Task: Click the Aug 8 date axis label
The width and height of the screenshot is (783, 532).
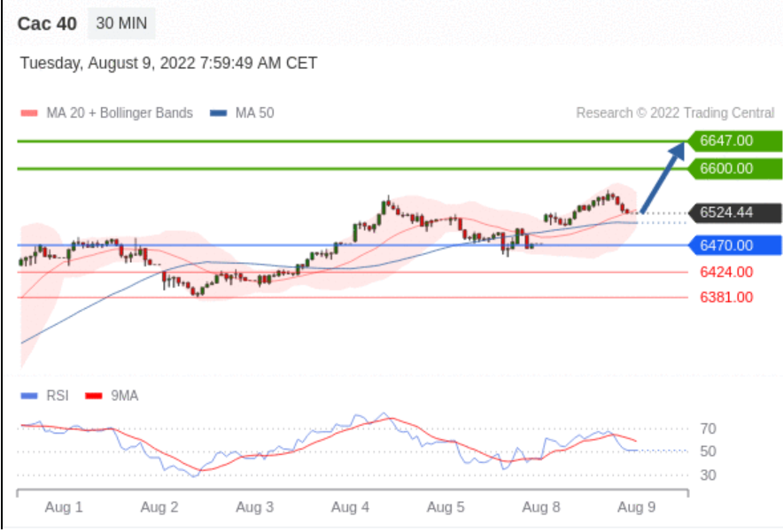Action: point(541,507)
